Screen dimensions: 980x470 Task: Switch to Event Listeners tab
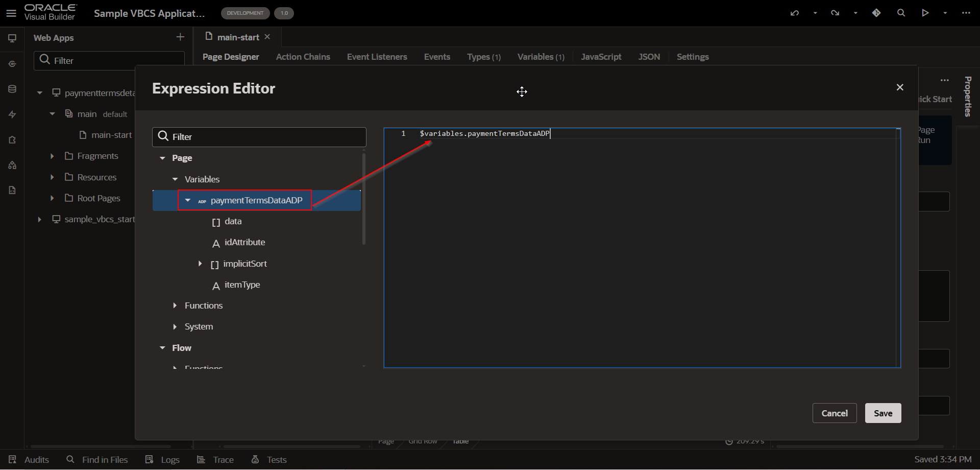(x=377, y=57)
